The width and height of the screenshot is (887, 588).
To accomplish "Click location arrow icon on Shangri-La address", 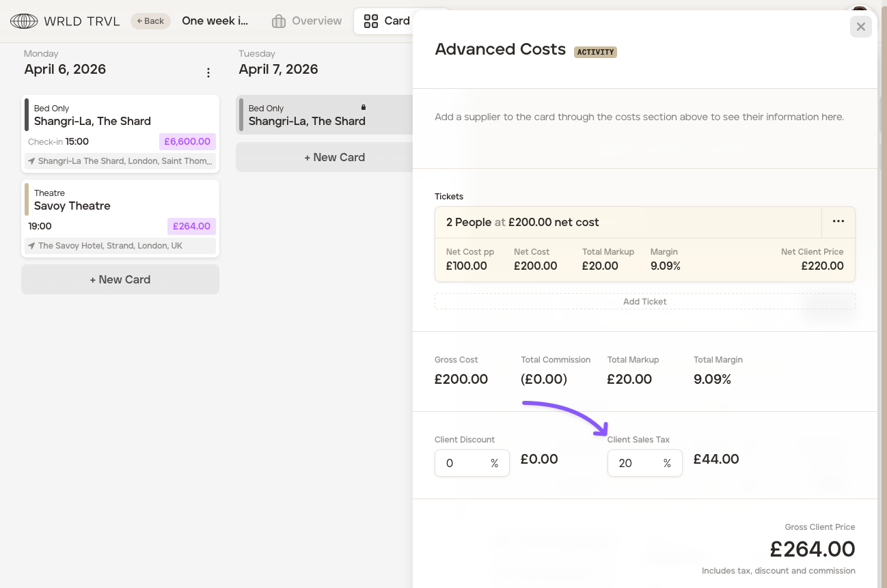I will tap(31, 161).
